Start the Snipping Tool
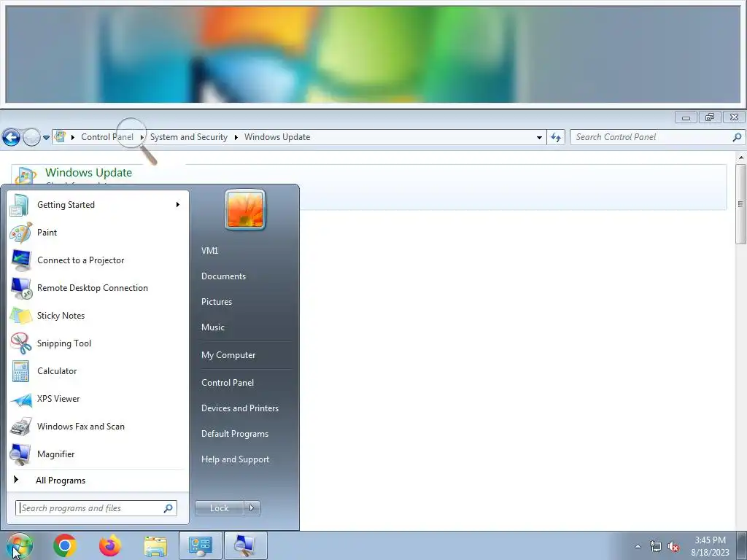The image size is (747, 560). pos(98,343)
